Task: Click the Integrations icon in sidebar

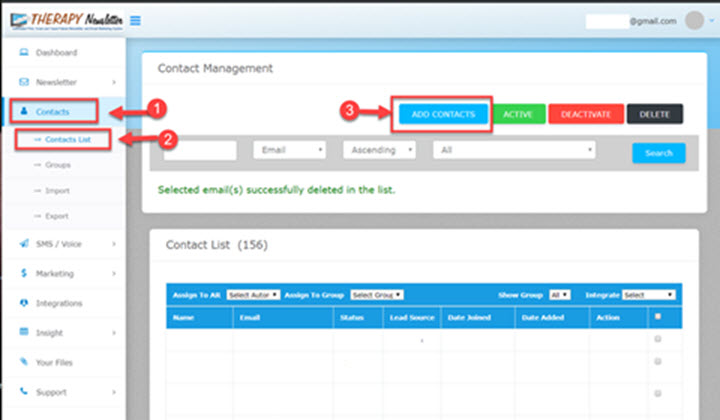Action: click(23, 302)
